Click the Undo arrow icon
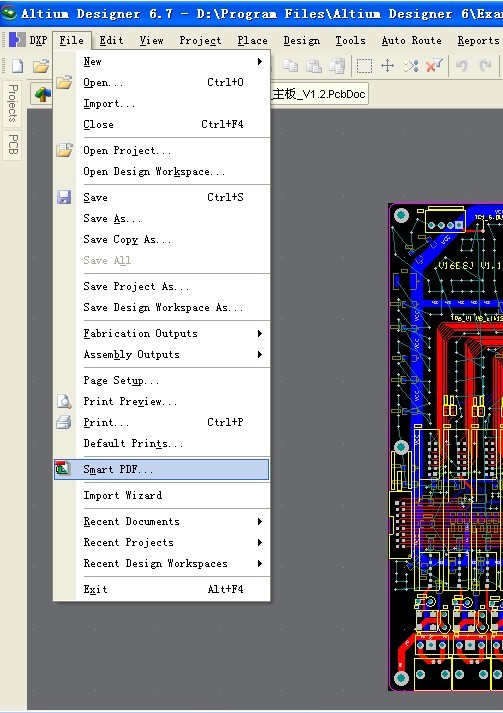Screen dimensions: 503x713 pyautogui.click(x=462, y=66)
